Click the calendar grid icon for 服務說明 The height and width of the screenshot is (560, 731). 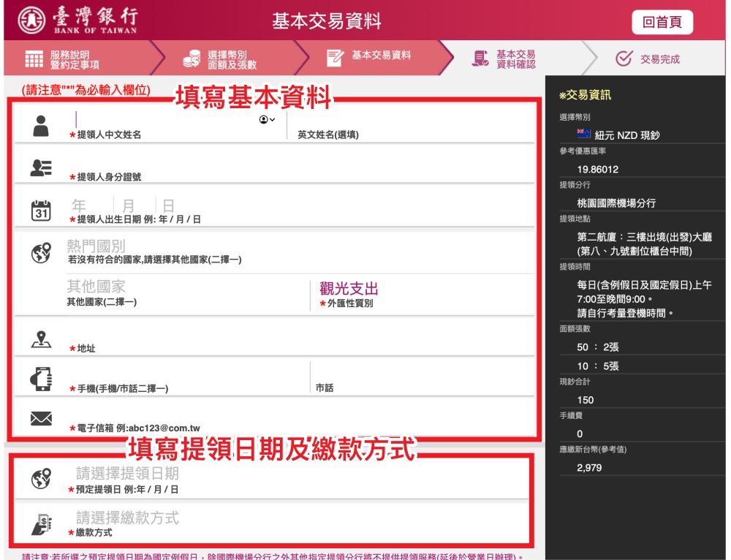pos(34,59)
